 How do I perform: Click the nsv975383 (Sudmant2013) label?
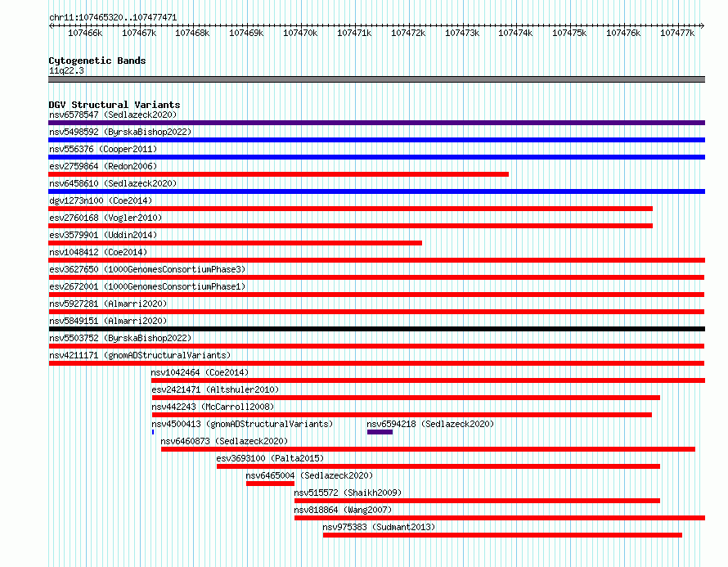[379, 527]
